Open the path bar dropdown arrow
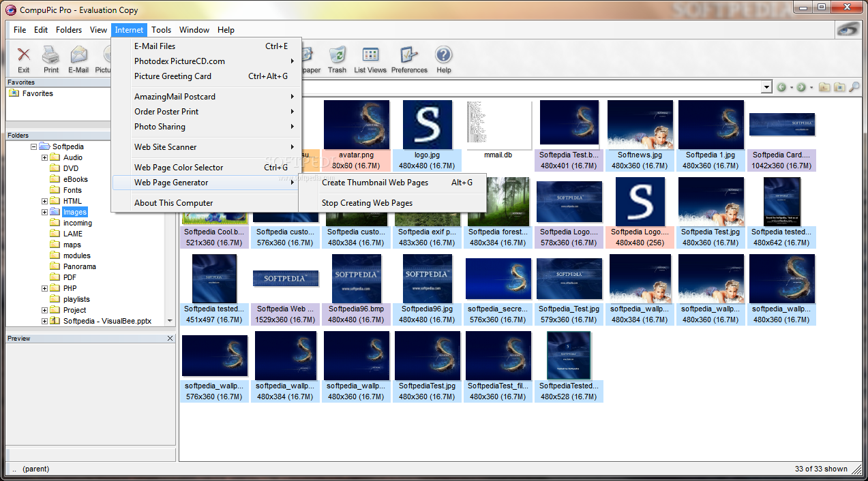This screenshot has height=481, width=868. click(766, 87)
